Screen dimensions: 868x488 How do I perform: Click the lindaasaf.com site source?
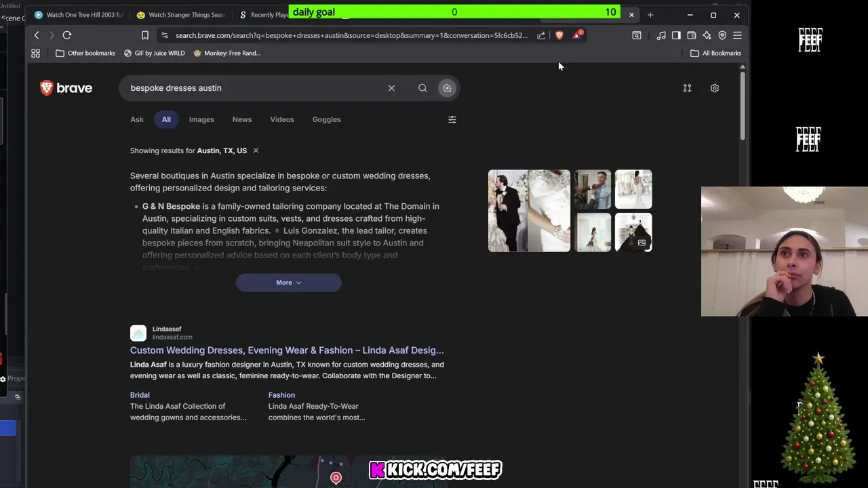(172, 338)
